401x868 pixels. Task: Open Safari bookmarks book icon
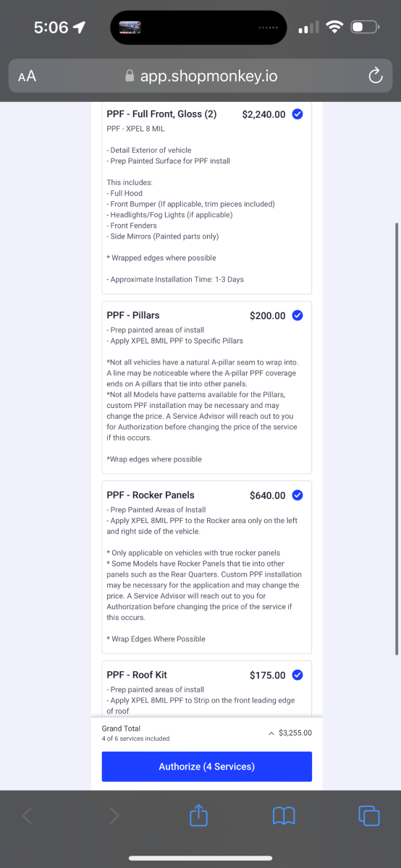click(x=284, y=817)
